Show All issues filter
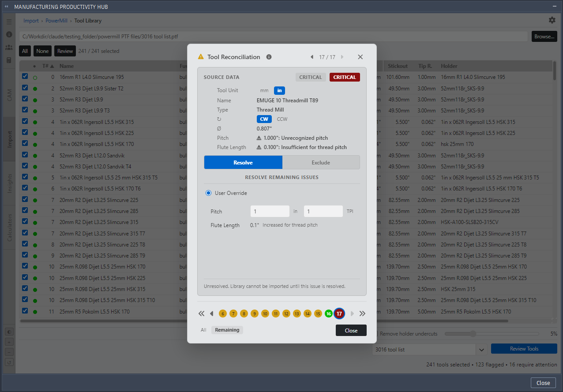Viewport: 563px width, 392px height. 203,330
